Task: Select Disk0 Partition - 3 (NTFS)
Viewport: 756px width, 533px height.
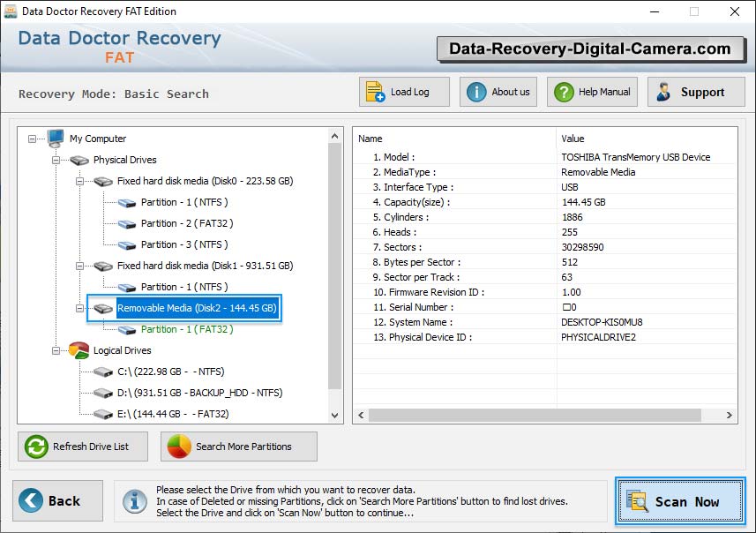Action: point(184,245)
